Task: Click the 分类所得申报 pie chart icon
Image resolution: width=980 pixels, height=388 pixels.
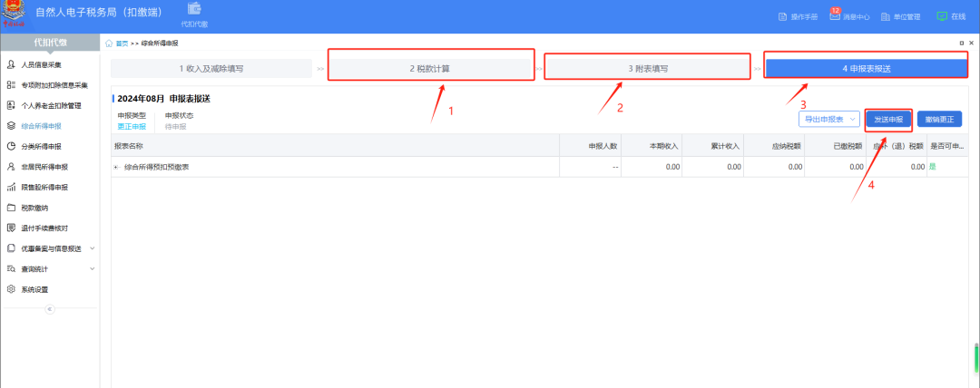Action: point(11,146)
